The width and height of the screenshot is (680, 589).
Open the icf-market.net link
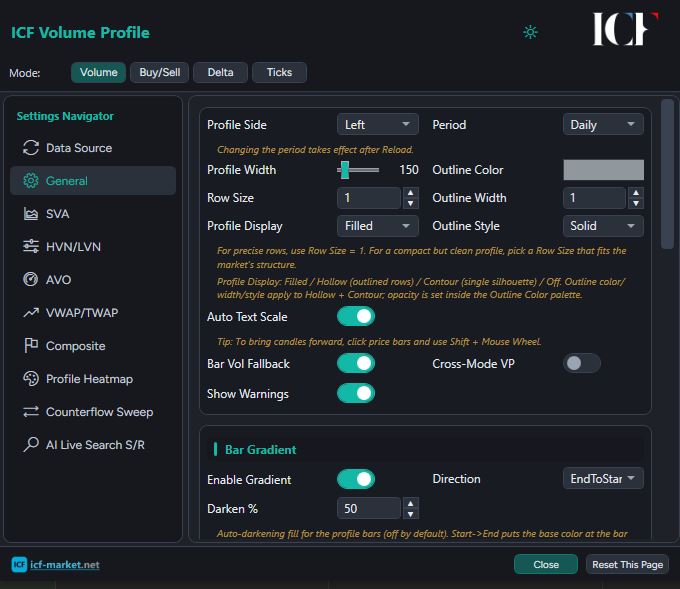click(65, 565)
